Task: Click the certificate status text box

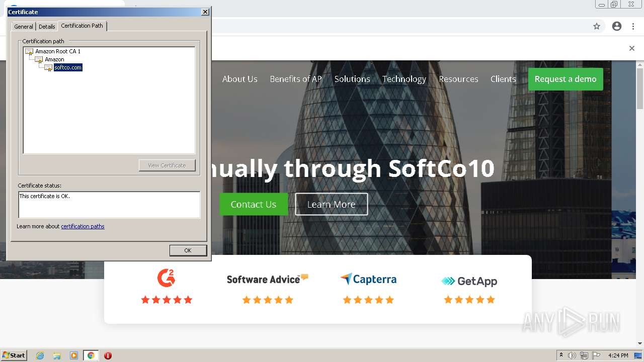Action: point(109,205)
